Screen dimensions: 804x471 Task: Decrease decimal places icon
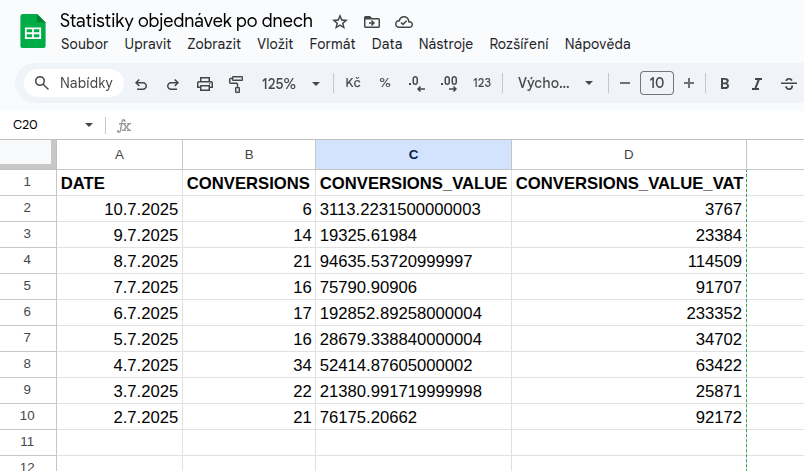point(416,84)
